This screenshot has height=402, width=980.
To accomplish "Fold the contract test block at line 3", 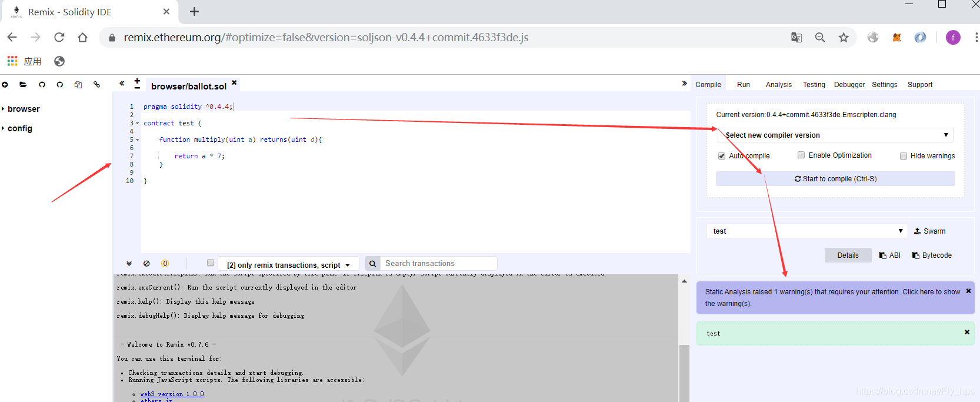I will pos(138,124).
